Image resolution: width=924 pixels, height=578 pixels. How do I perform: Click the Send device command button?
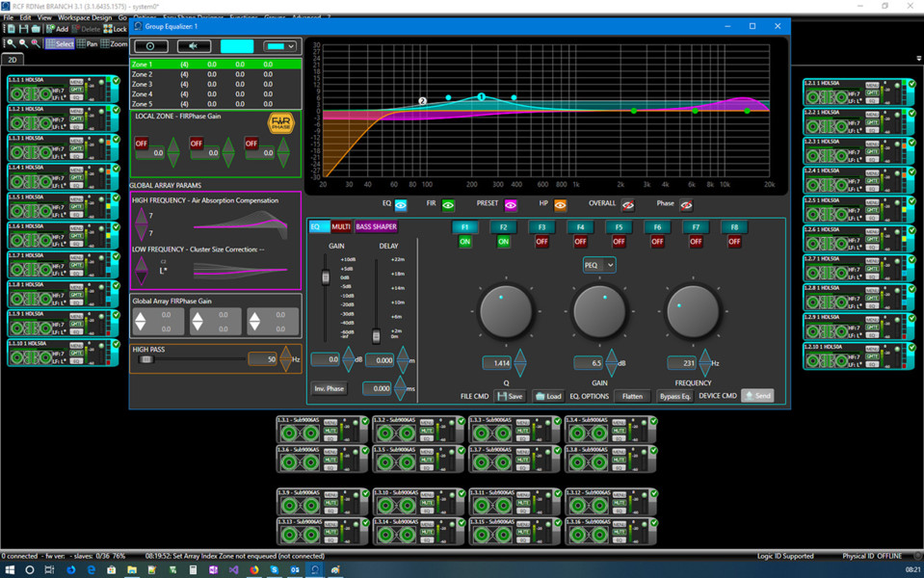(x=758, y=396)
